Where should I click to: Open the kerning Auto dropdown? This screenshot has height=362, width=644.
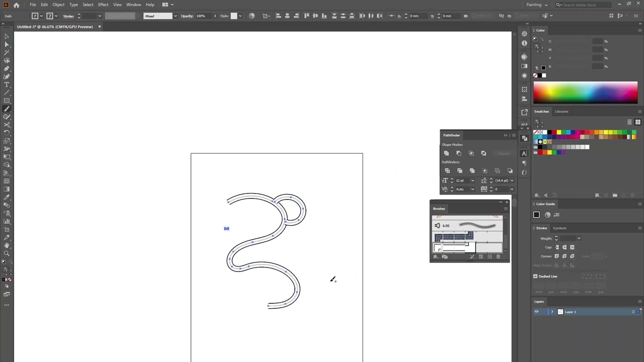coord(472,189)
